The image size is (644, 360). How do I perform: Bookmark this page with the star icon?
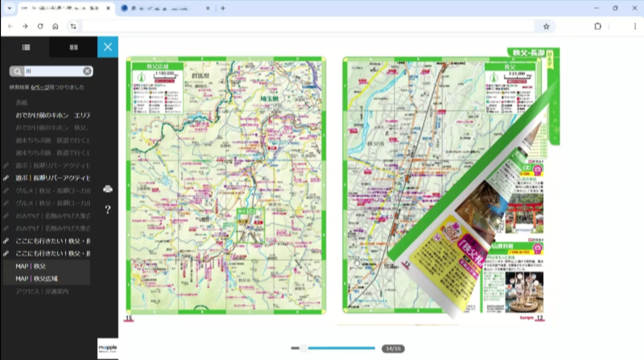(x=546, y=26)
